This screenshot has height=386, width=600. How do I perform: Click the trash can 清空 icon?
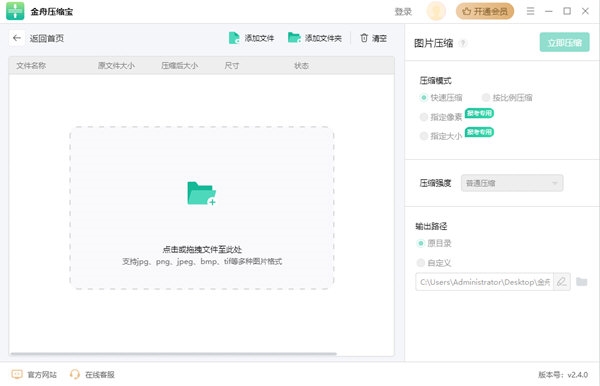364,38
